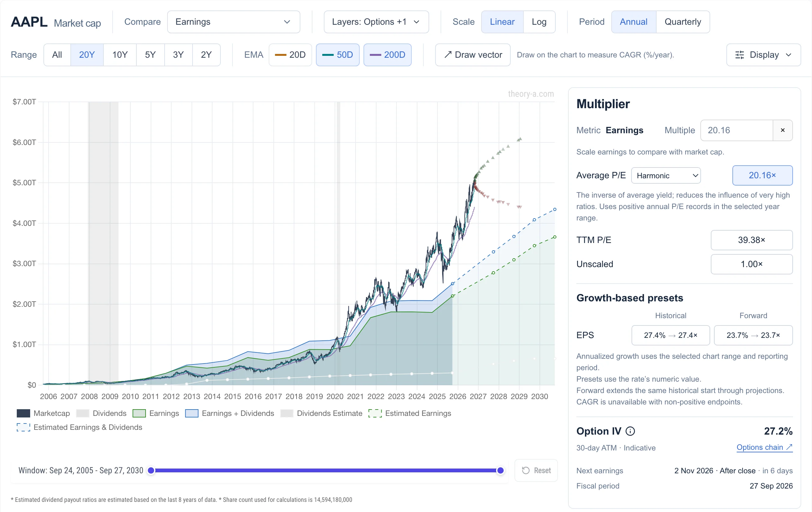Toggle Dividends legend swatch
The image size is (812, 512).
(x=82, y=413)
